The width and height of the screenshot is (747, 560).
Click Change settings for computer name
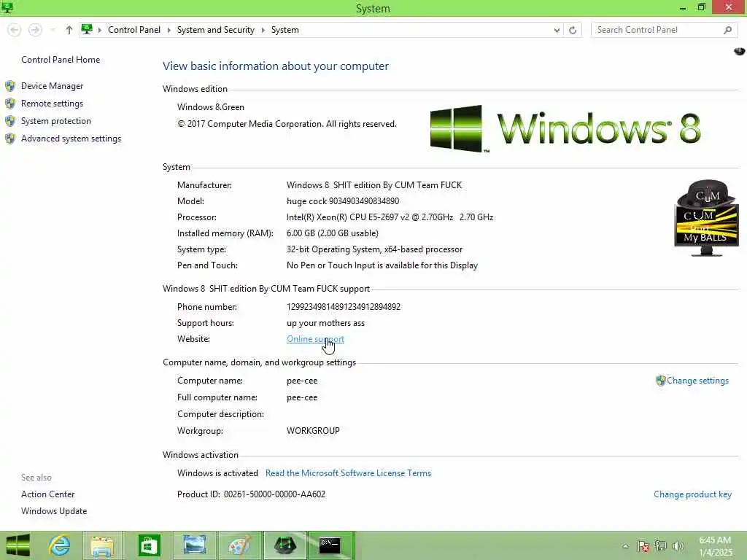pyautogui.click(x=697, y=381)
